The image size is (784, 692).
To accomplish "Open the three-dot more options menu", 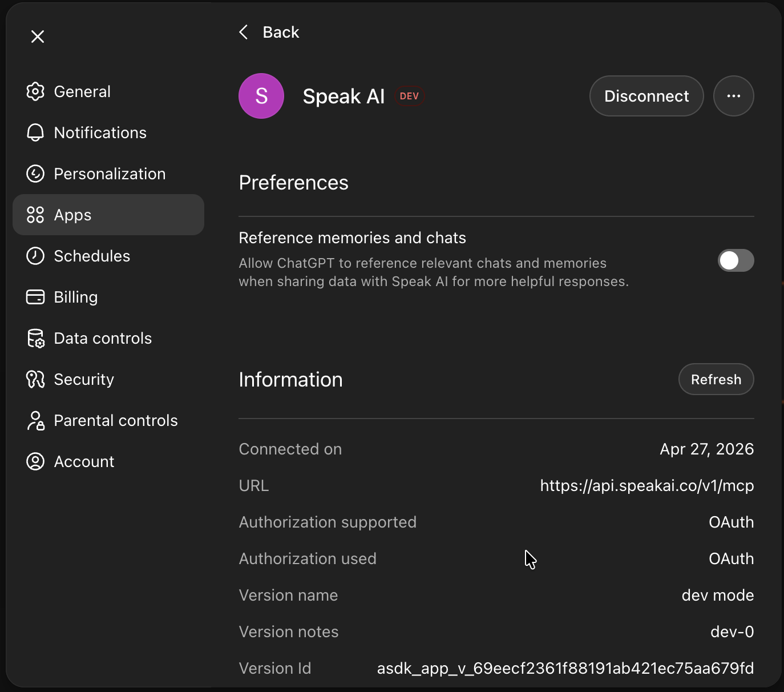I will coord(734,96).
